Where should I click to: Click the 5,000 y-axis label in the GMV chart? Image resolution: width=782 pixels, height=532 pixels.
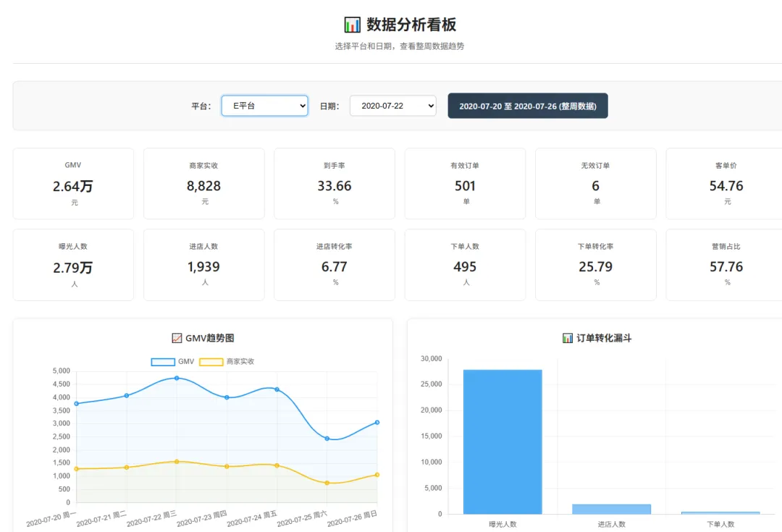[x=62, y=371]
